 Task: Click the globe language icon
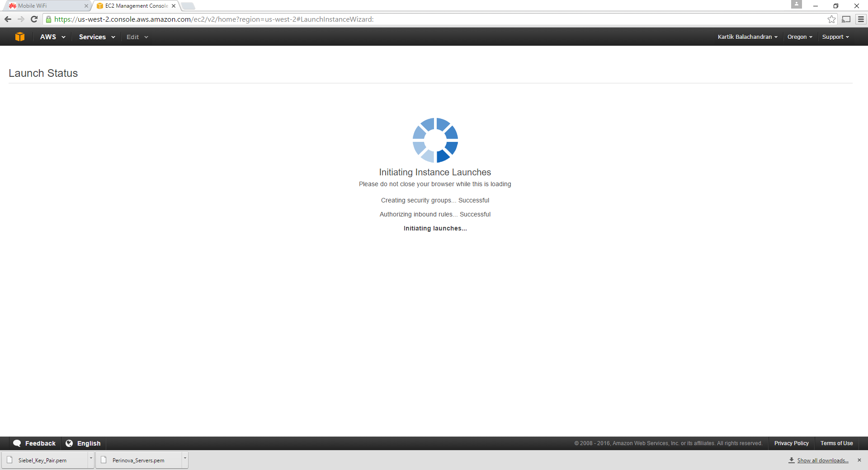click(69, 443)
